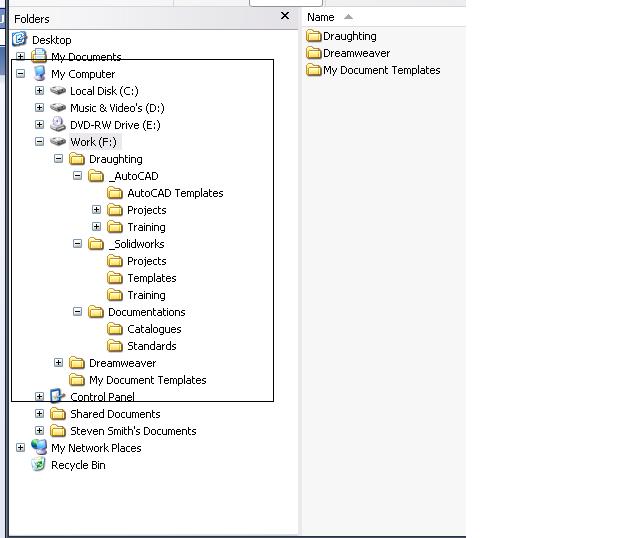
Task: Click the Templates folder icon under _Solidworks
Action: (115, 278)
